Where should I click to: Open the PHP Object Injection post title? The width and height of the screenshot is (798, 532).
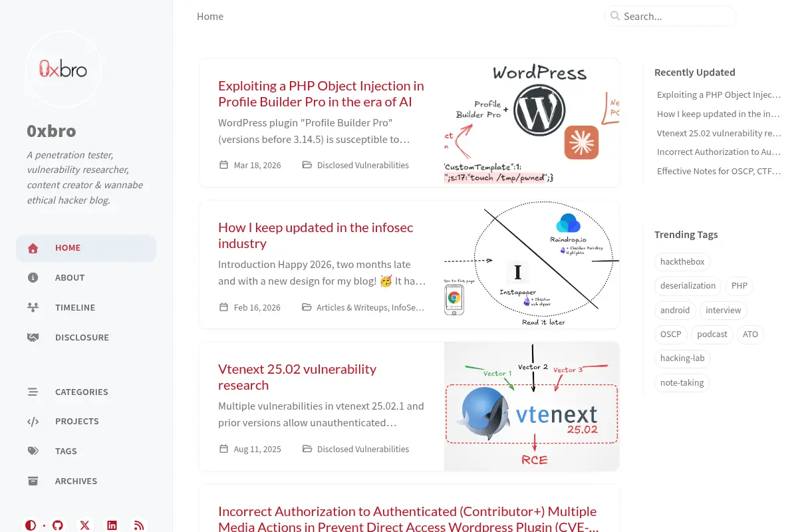click(321, 94)
